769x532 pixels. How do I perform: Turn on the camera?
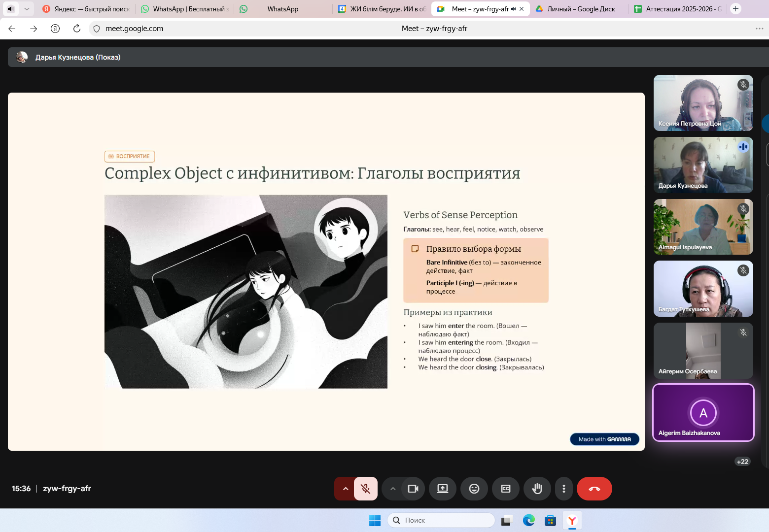click(x=413, y=489)
